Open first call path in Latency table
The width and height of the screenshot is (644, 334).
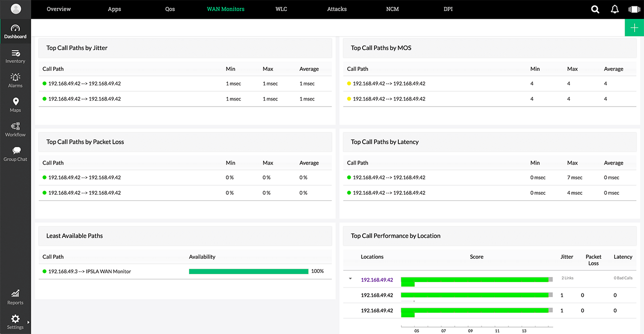coord(389,177)
